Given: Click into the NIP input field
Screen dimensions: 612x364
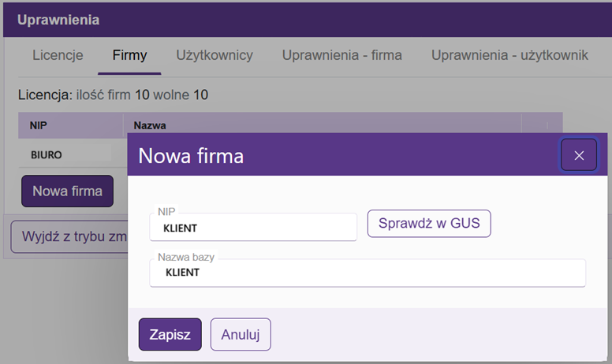Looking at the screenshot, I should [253, 228].
